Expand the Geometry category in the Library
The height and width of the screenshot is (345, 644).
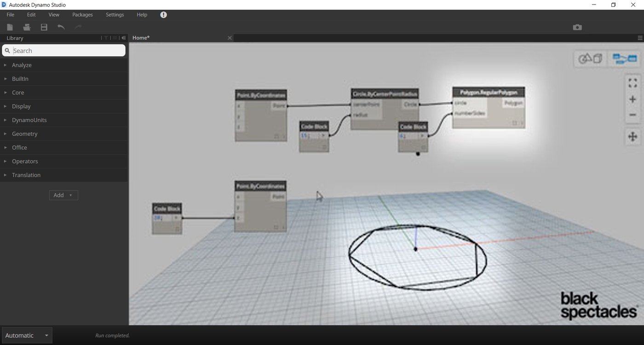(24, 133)
